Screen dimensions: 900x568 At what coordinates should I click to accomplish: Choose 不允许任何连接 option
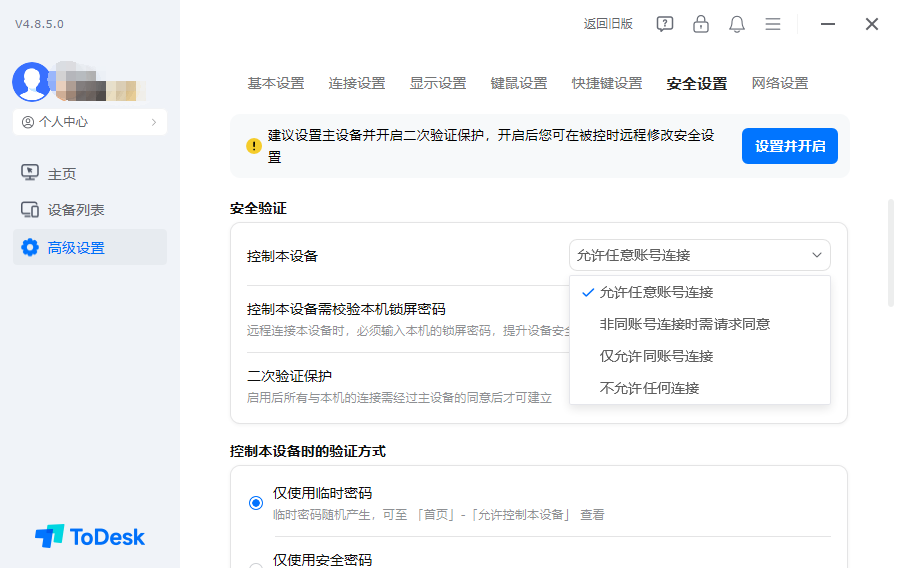[x=649, y=388]
